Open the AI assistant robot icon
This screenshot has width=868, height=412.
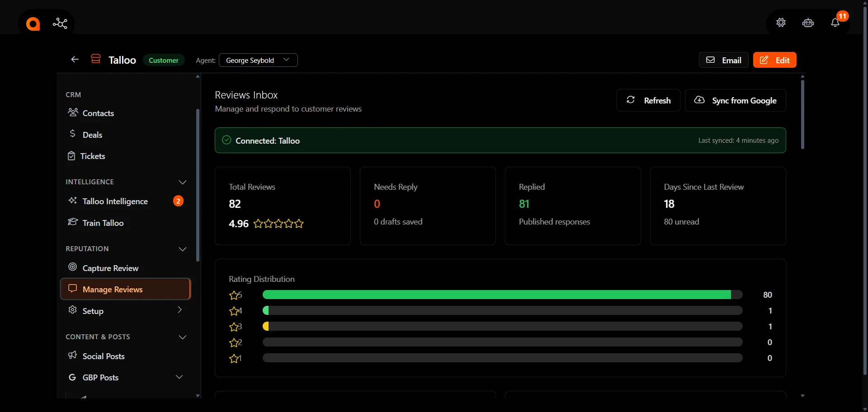[x=808, y=23]
